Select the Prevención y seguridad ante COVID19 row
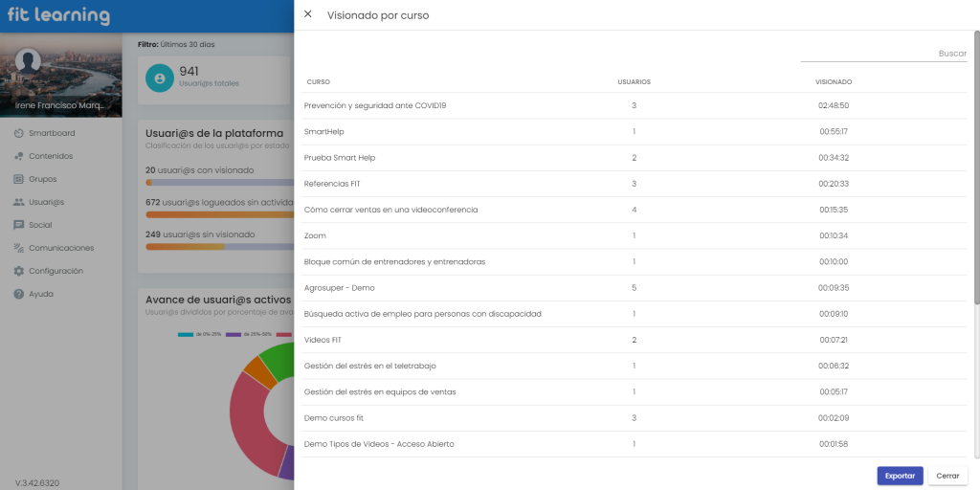This screenshot has width=980, height=490. pos(375,105)
